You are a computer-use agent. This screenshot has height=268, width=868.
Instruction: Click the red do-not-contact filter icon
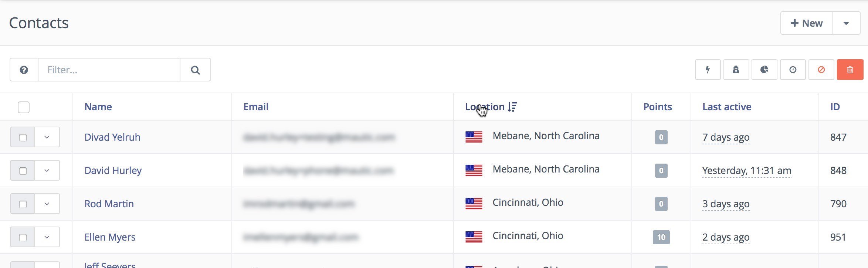821,70
